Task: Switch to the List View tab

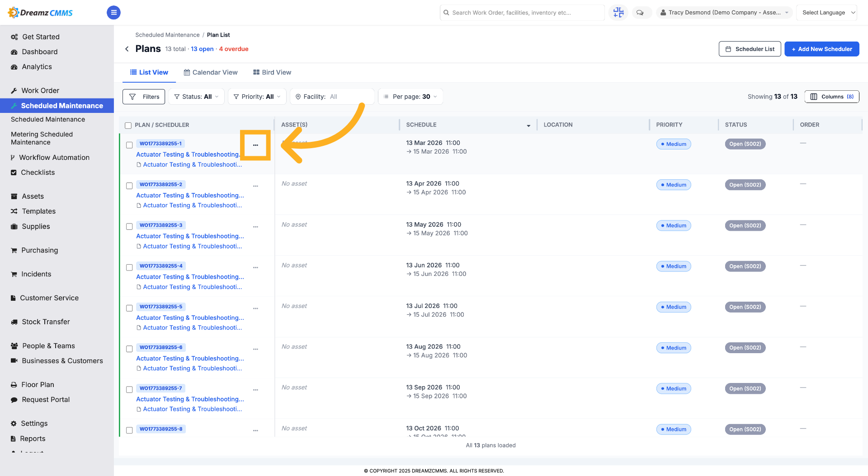Action: click(x=149, y=72)
